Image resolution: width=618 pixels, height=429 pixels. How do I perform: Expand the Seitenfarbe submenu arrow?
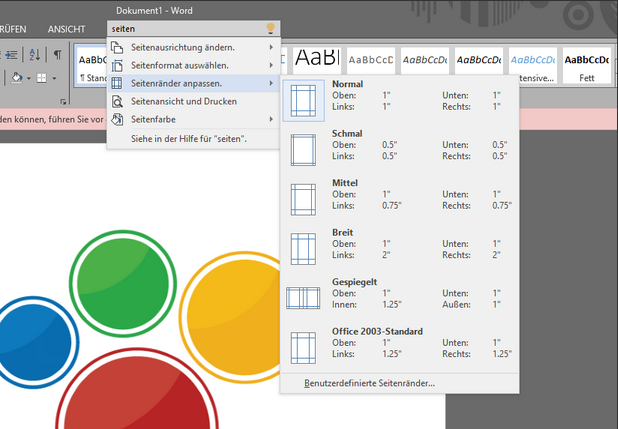271,119
